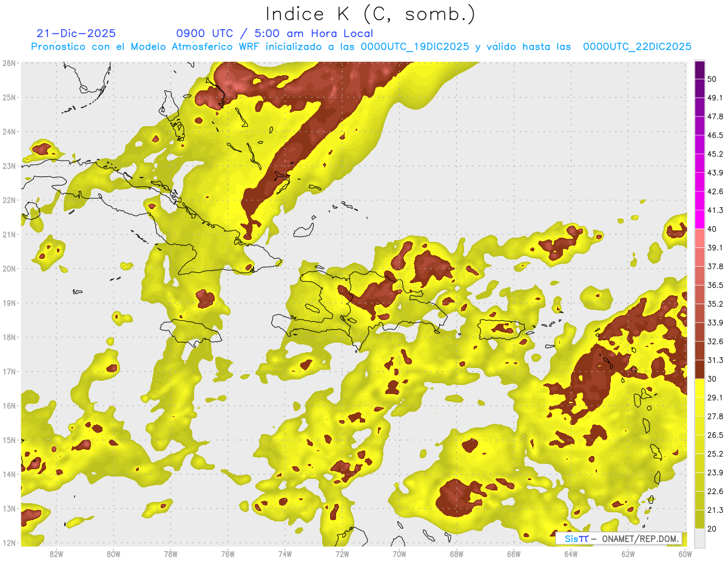Click the colorbar label '36.5'
Image resolution: width=728 pixels, height=562 pixels.
(x=715, y=285)
